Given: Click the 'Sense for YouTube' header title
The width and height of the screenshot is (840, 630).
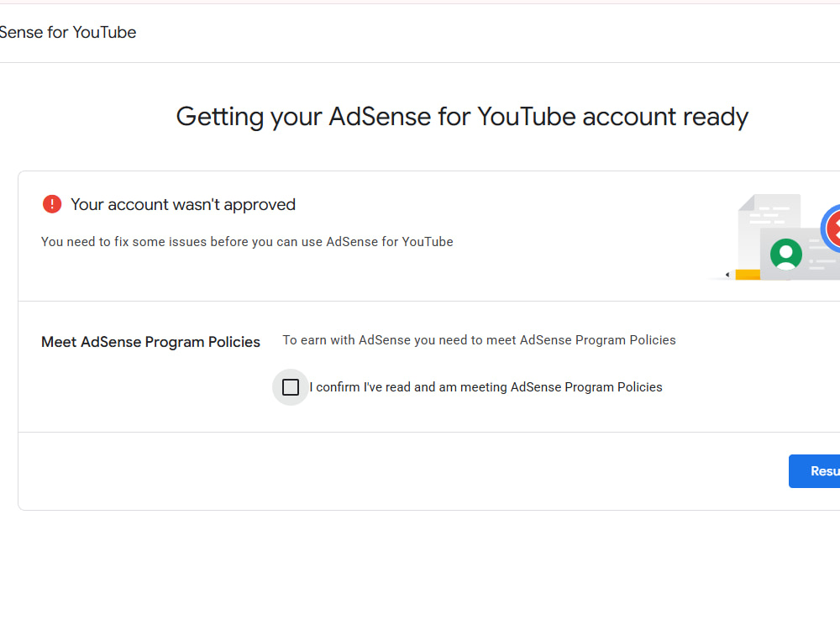Looking at the screenshot, I should (67, 32).
